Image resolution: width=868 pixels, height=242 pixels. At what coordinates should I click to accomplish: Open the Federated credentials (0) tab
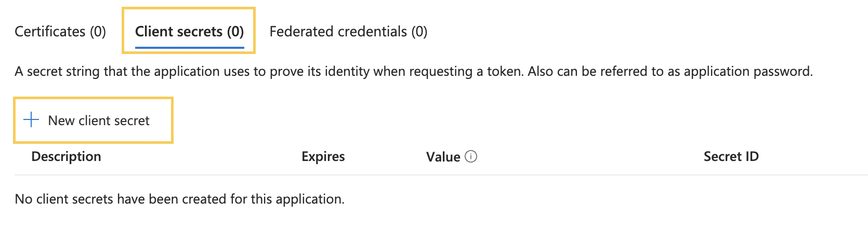point(348,31)
